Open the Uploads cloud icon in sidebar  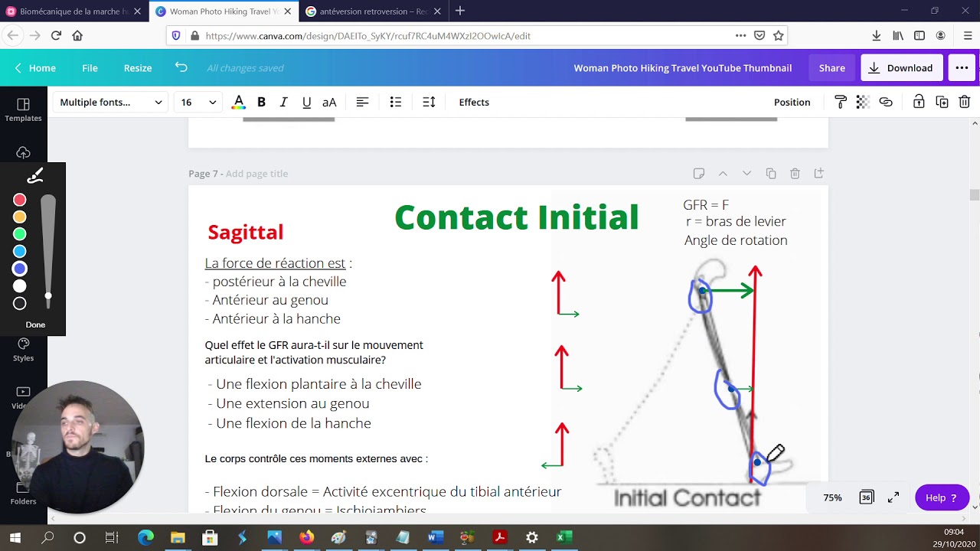pos(23,153)
